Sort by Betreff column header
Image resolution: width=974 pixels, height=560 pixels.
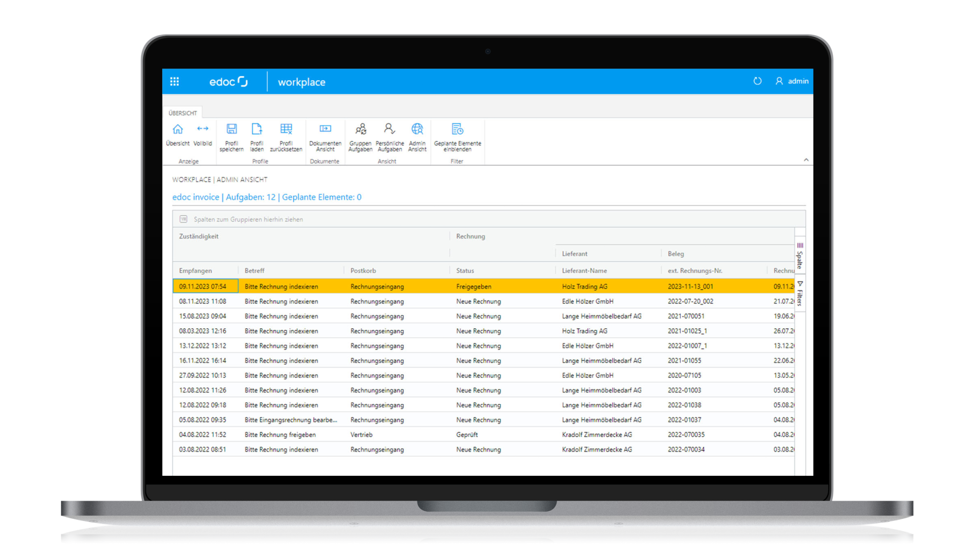coord(291,270)
